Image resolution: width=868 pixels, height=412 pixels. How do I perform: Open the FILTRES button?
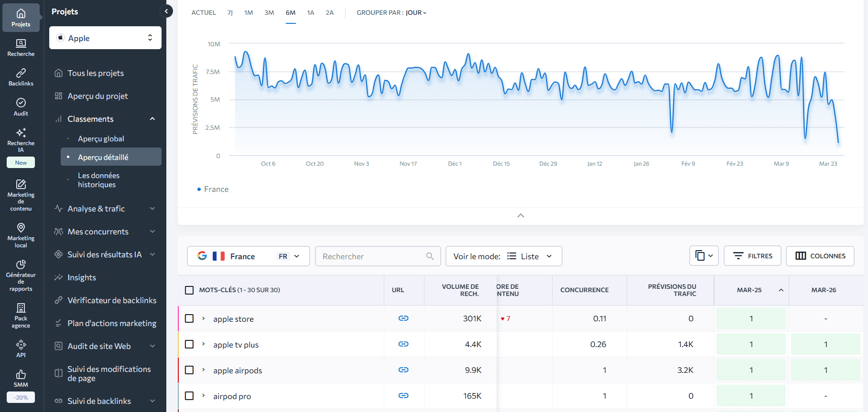coord(752,256)
